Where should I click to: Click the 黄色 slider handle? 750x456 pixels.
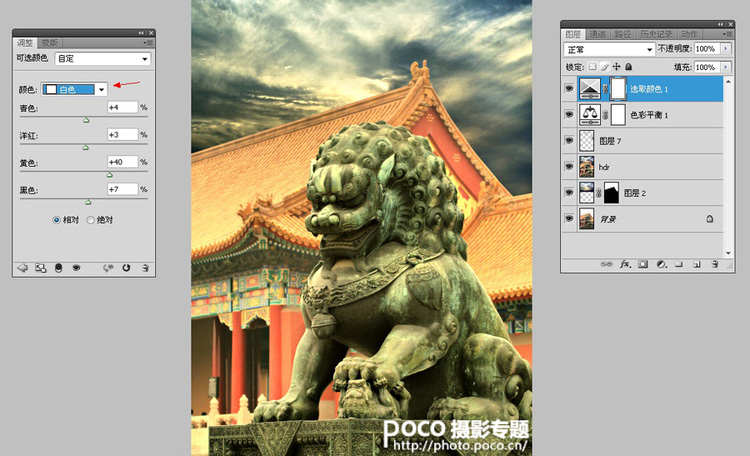tap(110, 175)
